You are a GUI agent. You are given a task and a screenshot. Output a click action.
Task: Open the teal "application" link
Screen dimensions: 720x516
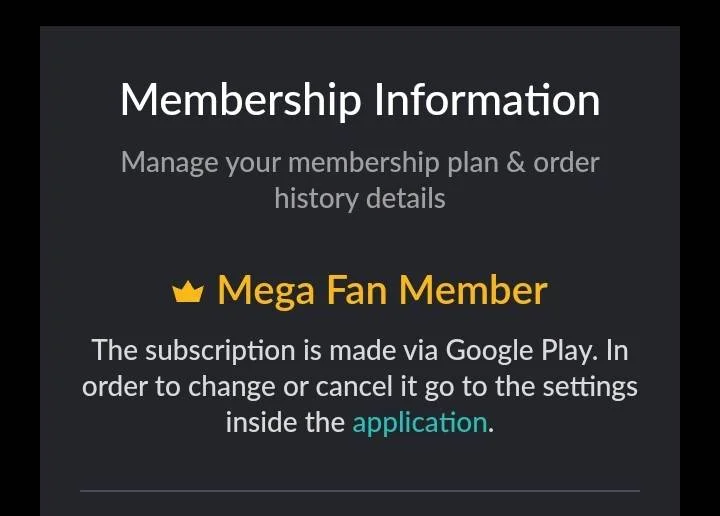click(419, 423)
